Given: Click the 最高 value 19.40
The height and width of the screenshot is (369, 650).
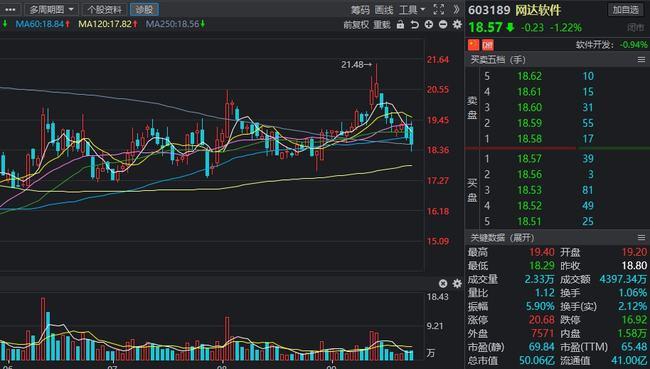Looking at the screenshot, I should point(541,252).
